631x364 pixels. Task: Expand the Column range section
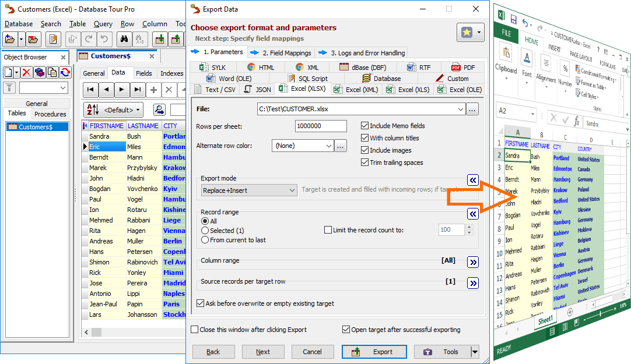click(472, 261)
